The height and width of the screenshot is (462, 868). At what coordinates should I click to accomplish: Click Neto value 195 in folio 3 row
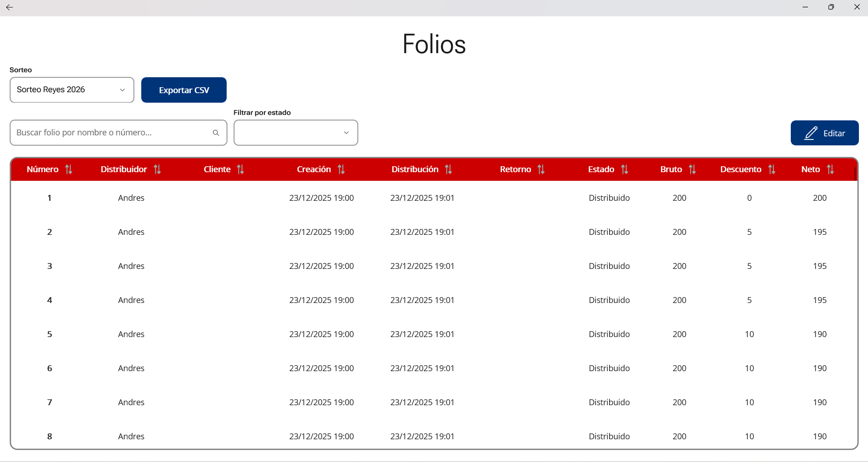[x=820, y=266]
